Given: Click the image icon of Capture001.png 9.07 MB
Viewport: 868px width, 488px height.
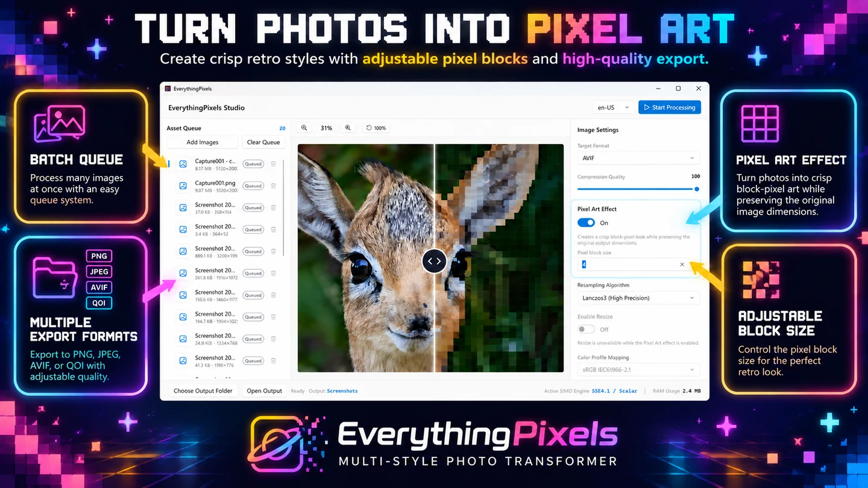Looking at the screenshot, I should click(183, 186).
